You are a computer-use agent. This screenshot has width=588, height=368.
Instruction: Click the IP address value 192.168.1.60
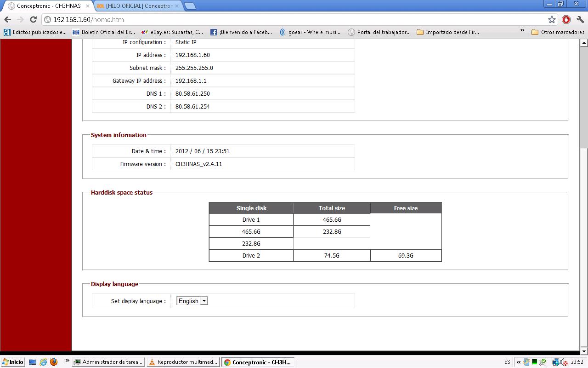(192, 55)
